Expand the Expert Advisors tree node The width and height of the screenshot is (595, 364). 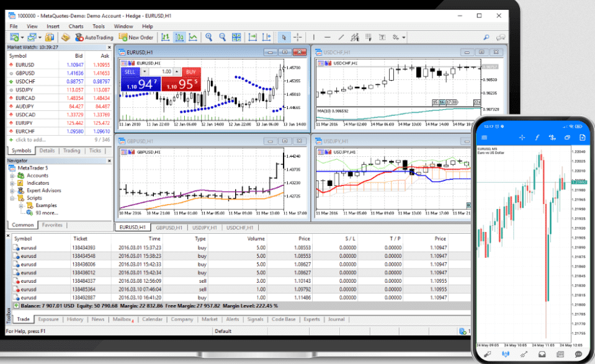(x=12, y=190)
